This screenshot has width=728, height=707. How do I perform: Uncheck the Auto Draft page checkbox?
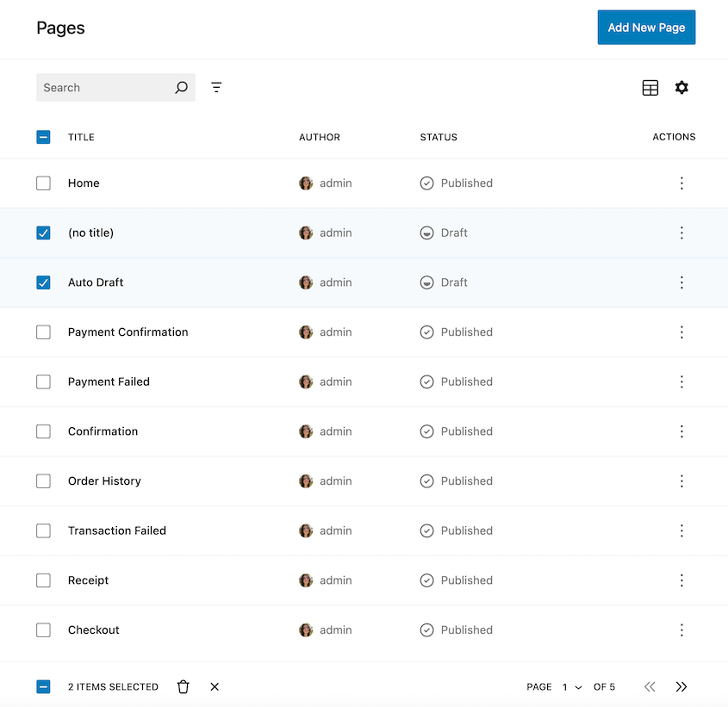pyautogui.click(x=43, y=282)
